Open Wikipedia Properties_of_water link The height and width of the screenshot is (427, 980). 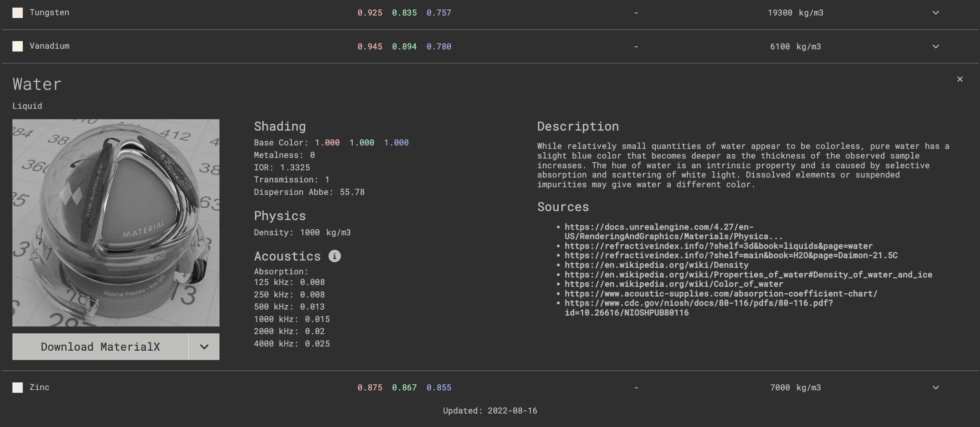click(x=748, y=275)
